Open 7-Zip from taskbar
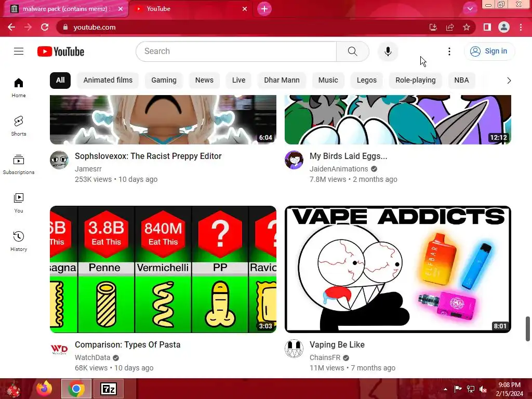 point(109,389)
